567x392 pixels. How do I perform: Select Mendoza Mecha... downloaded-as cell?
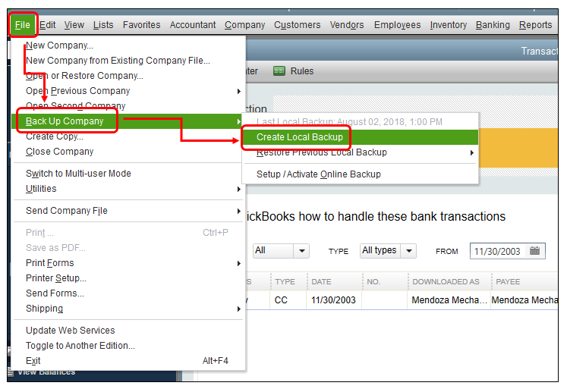point(449,300)
